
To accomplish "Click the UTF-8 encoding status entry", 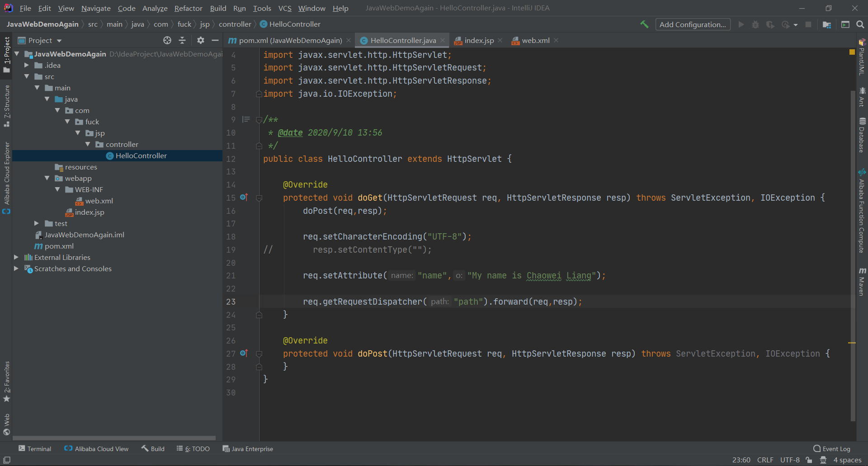I will pos(790,460).
